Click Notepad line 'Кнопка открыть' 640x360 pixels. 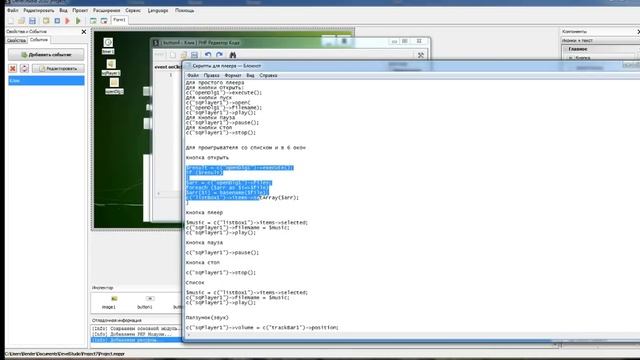coord(207,158)
